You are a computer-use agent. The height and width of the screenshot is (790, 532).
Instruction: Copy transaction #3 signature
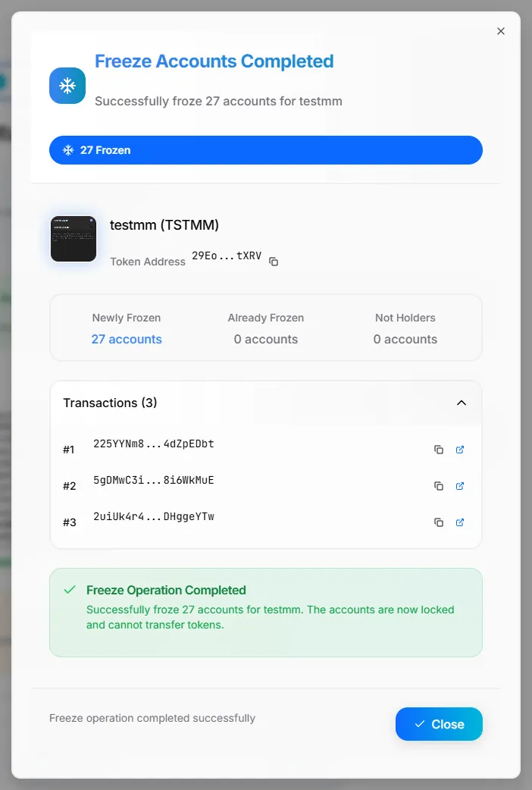[438, 522]
